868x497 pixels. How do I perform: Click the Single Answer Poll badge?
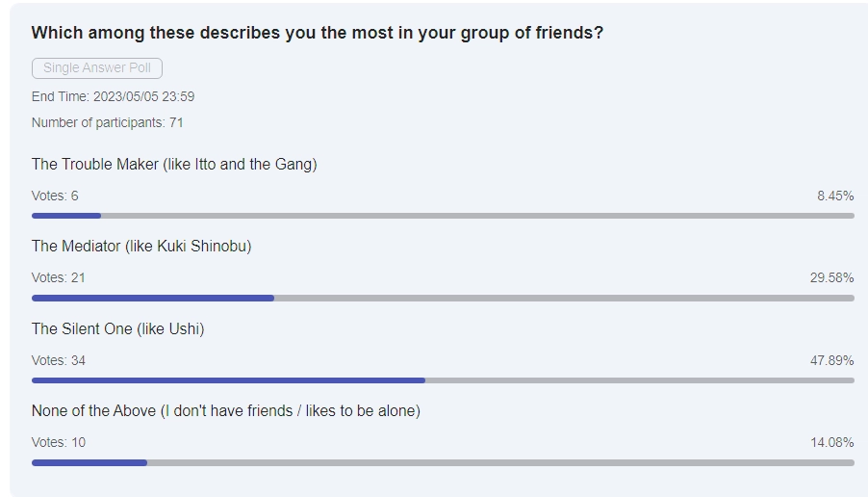tap(97, 68)
